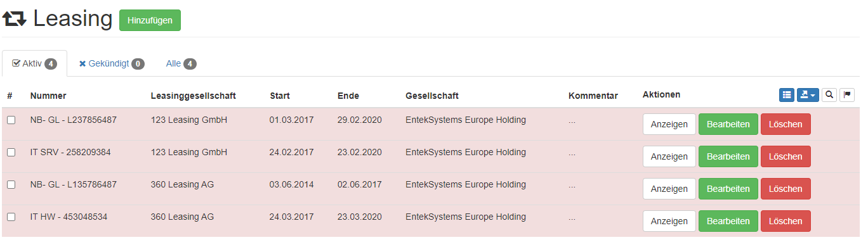Select checkbox for NB- GL - L237856487
The image size is (868, 247).
tap(11, 120)
